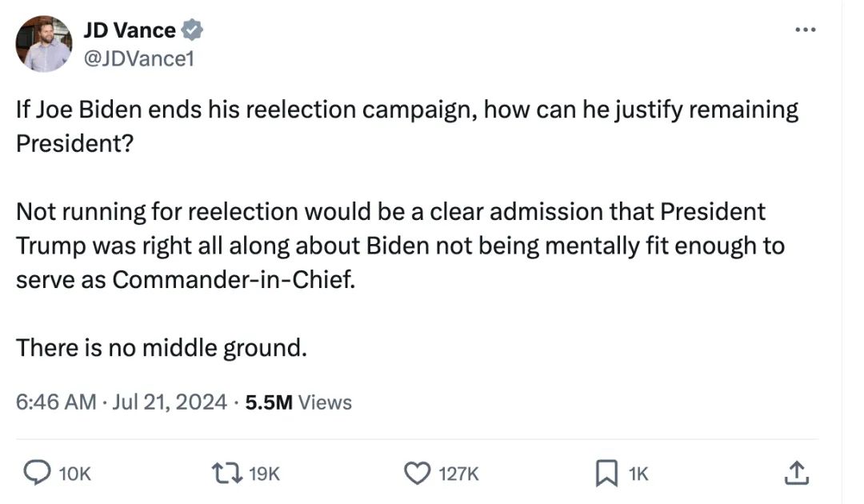Click the 19K reposts count
Image resolution: width=864 pixels, height=504 pixels.
[x=265, y=474]
